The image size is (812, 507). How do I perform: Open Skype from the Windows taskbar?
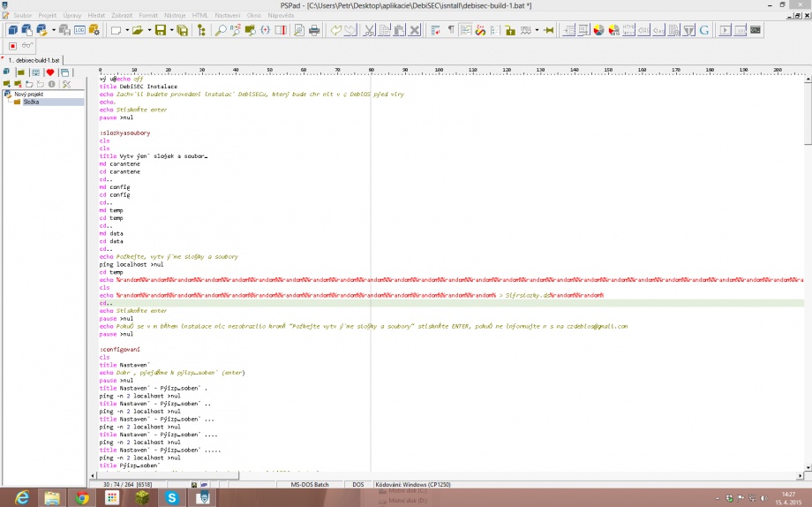(x=171, y=498)
